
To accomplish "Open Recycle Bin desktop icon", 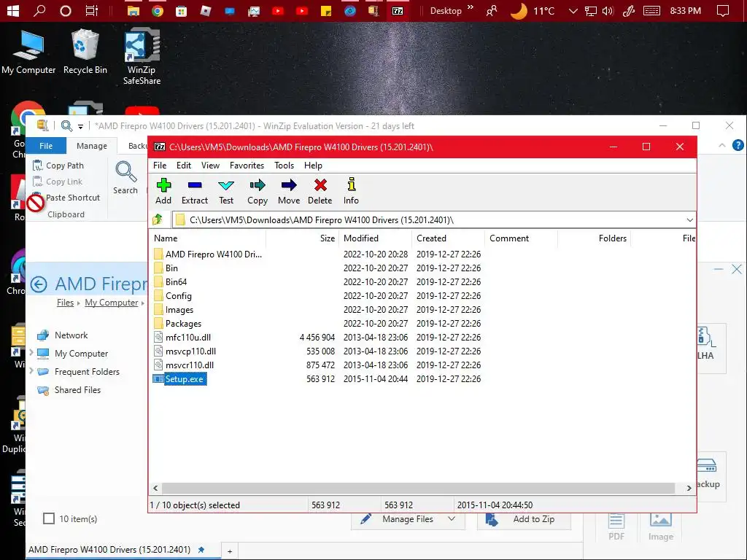I will [x=85, y=52].
